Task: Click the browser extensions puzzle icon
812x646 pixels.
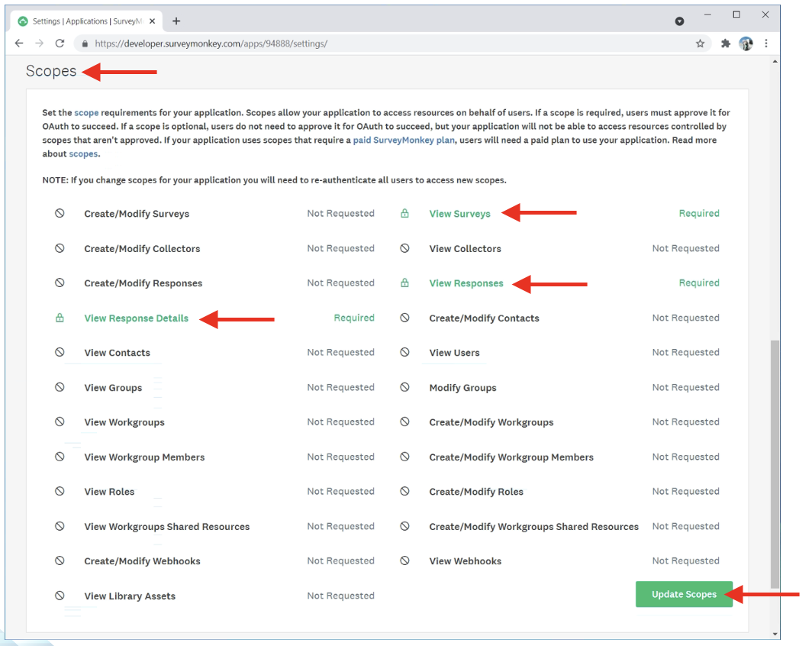Action: (x=726, y=44)
